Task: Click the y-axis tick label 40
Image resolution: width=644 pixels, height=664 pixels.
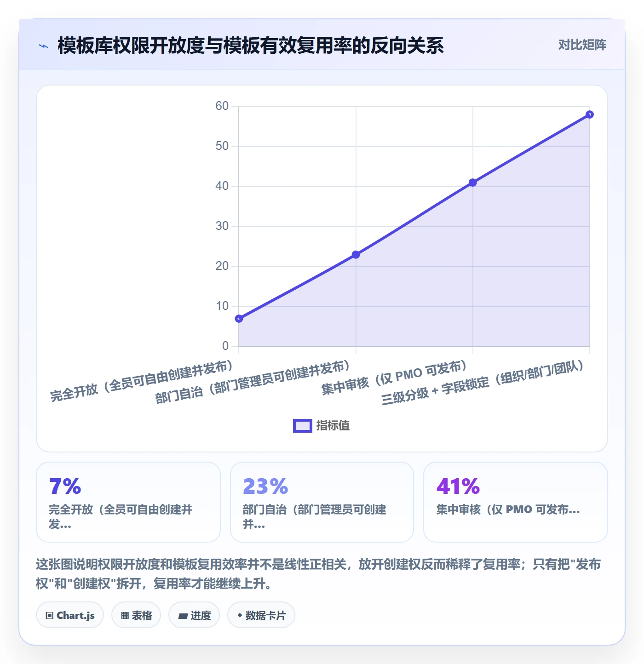Action: point(222,186)
